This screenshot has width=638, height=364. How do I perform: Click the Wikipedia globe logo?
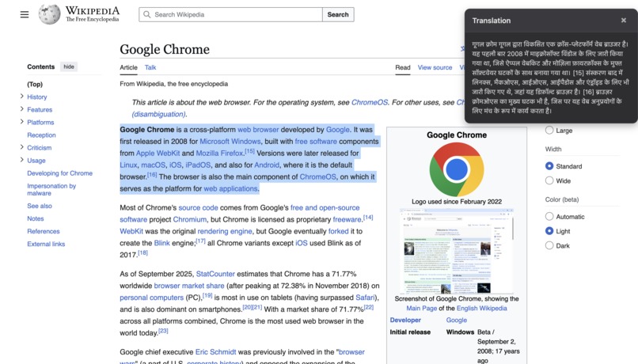49,14
